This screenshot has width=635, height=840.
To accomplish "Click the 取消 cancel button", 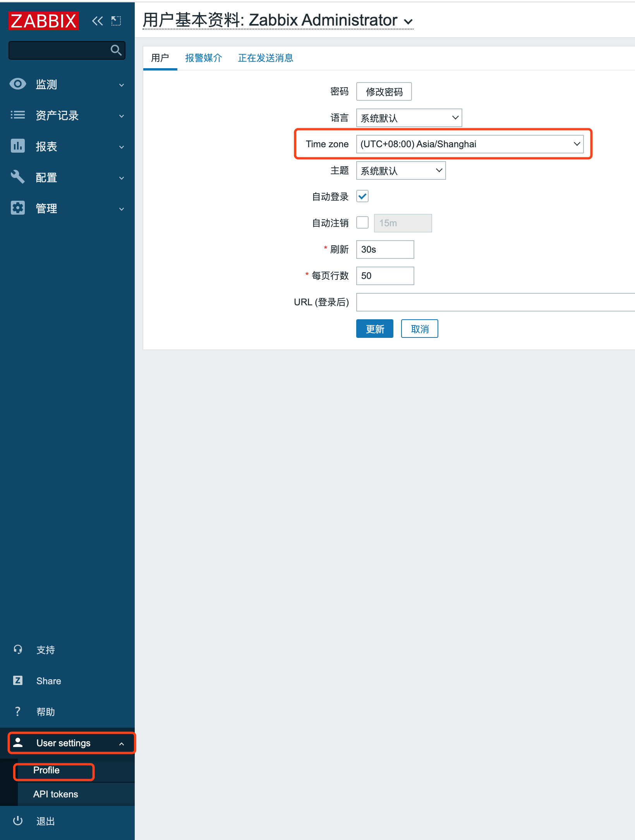I will click(x=419, y=329).
